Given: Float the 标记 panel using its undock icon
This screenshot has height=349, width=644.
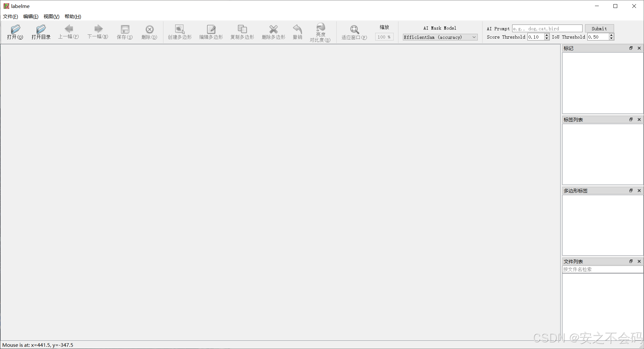Looking at the screenshot, I should point(631,48).
